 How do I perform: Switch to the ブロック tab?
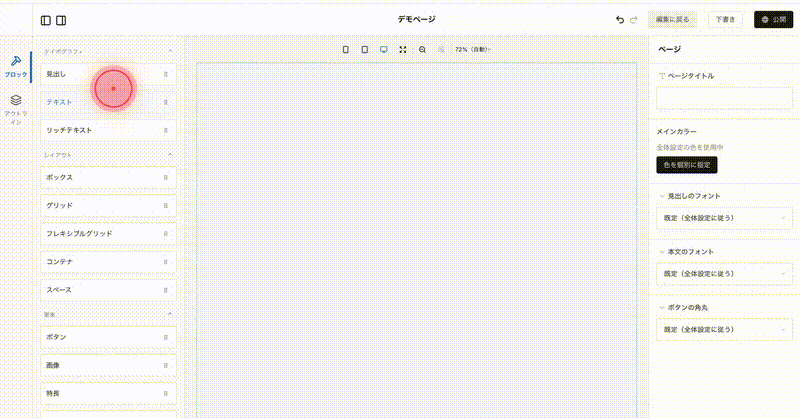(x=16, y=66)
